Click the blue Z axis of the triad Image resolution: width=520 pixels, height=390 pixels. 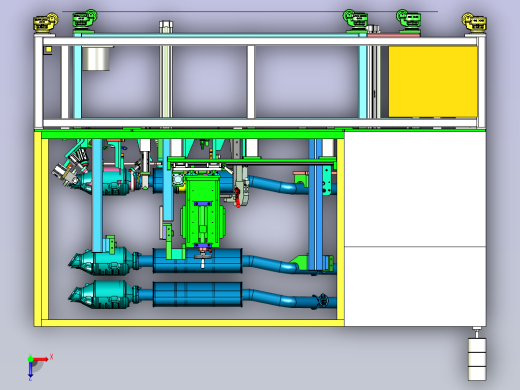[30, 369]
